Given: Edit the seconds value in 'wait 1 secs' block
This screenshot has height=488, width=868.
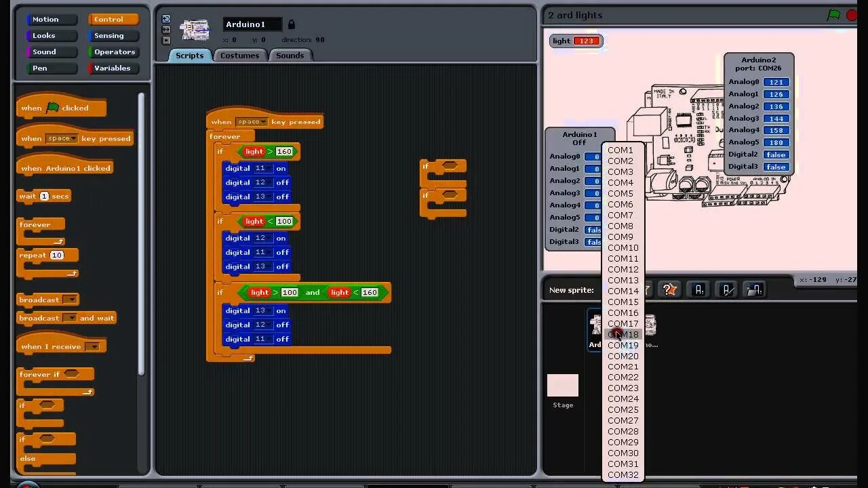Looking at the screenshot, I should point(44,197).
